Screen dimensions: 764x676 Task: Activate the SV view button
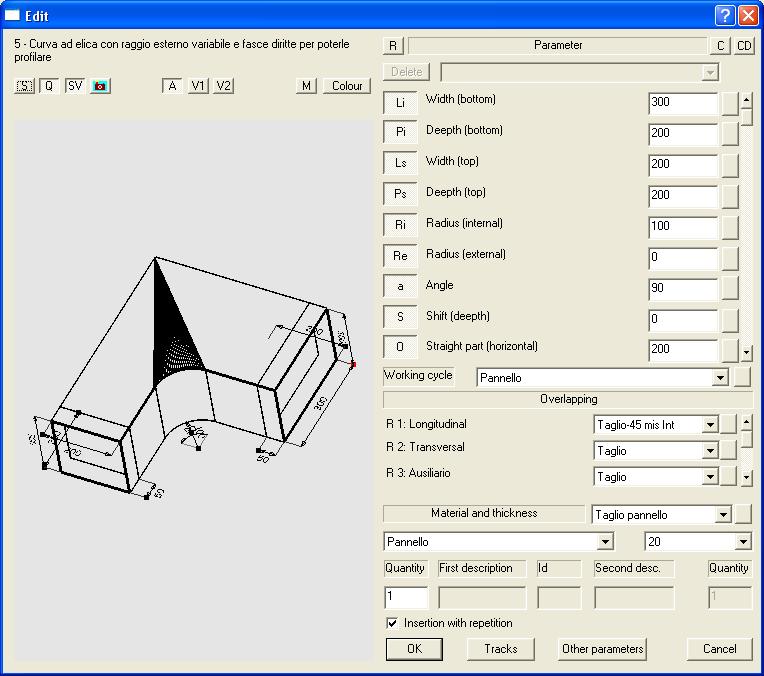click(75, 86)
